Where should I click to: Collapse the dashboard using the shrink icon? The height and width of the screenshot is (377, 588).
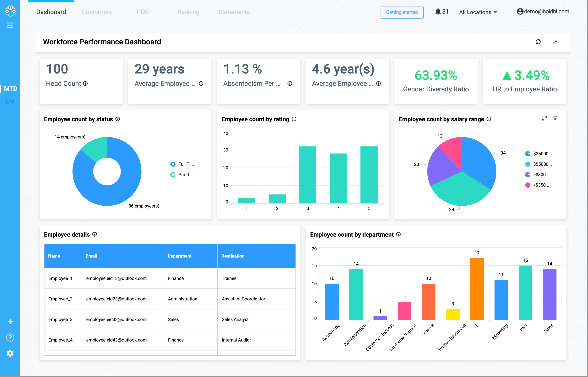tap(555, 42)
